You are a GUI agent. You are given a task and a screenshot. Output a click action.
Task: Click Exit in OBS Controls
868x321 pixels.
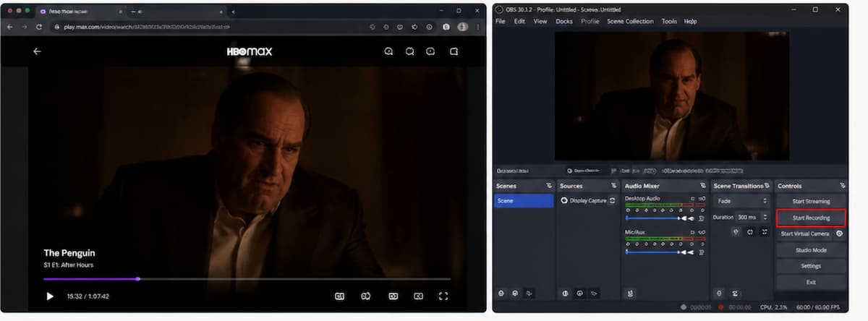811,282
